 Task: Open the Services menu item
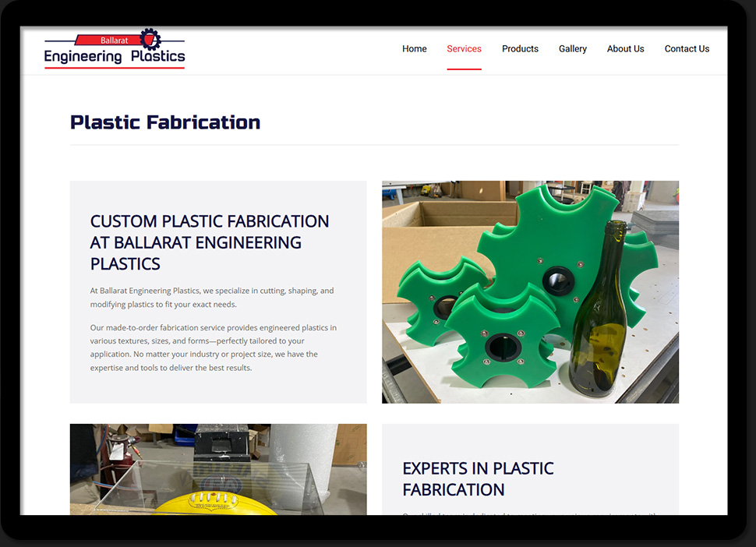click(x=464, y=49)
